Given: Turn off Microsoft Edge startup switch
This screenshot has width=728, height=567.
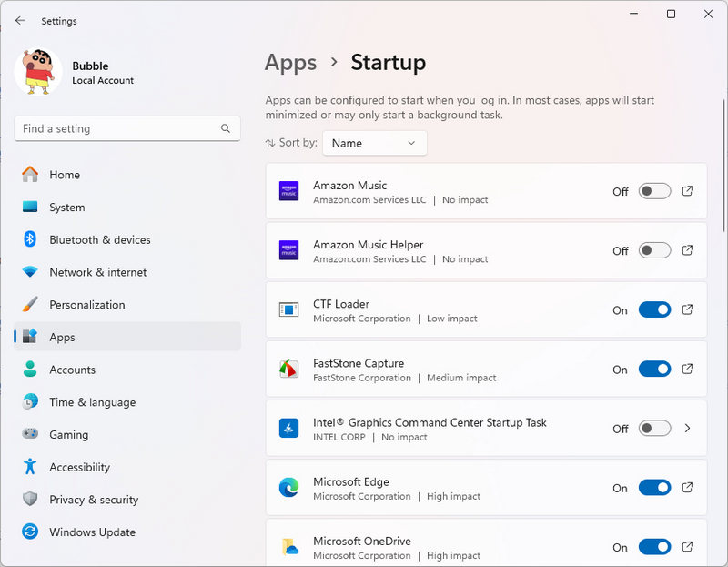Looking at the screenshot, I should (654, 488).
